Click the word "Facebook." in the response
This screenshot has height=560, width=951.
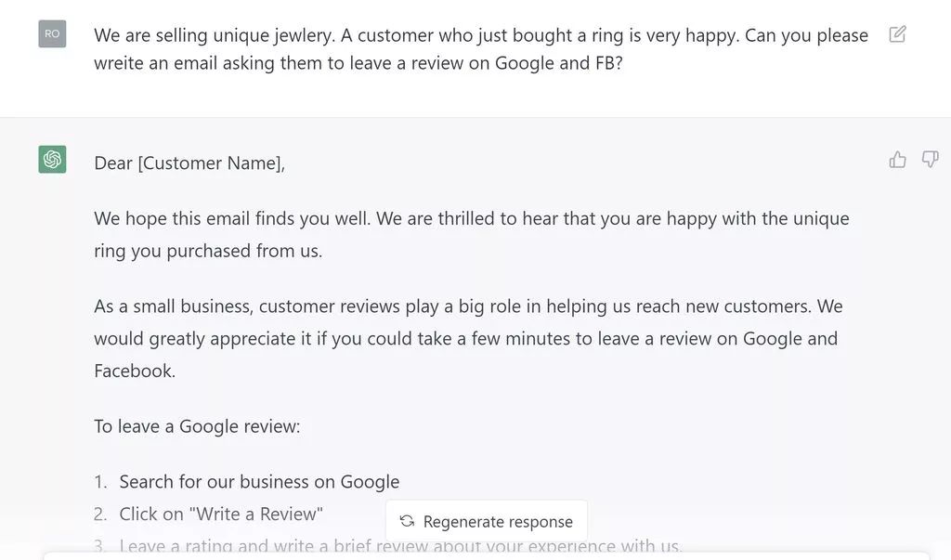(134, 371)
